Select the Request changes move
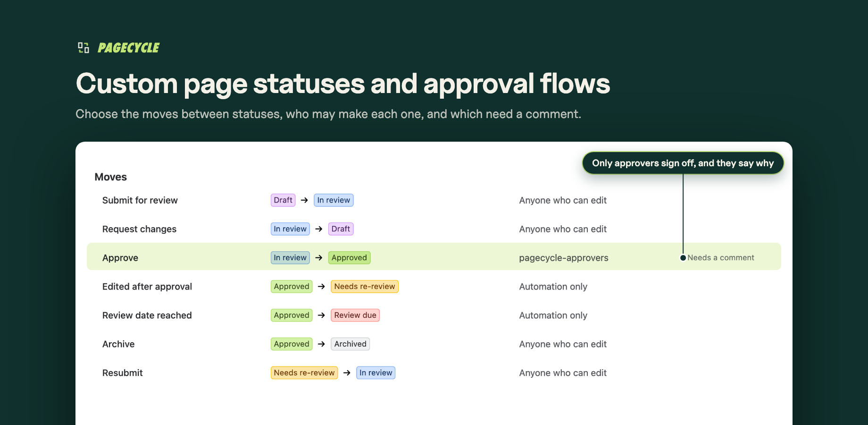 (139, 229)
